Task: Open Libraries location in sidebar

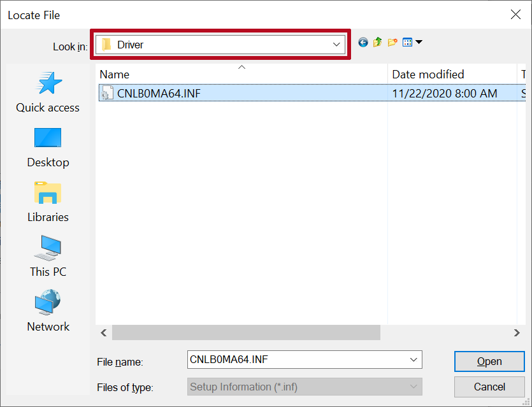Action: pos(48,202)
